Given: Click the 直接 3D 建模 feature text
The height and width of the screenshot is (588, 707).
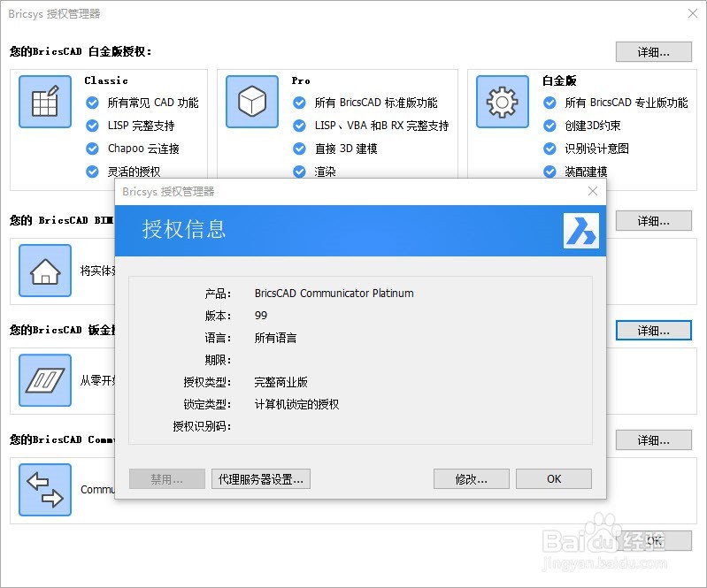Looking at the screenshot, I should (346, 149).
